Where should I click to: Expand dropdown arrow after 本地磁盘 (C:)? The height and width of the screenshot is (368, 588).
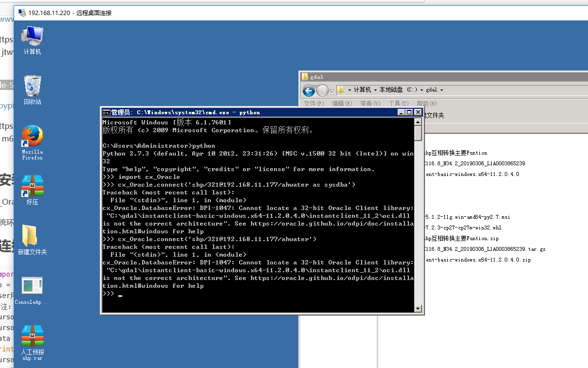(x=422, y=90)
